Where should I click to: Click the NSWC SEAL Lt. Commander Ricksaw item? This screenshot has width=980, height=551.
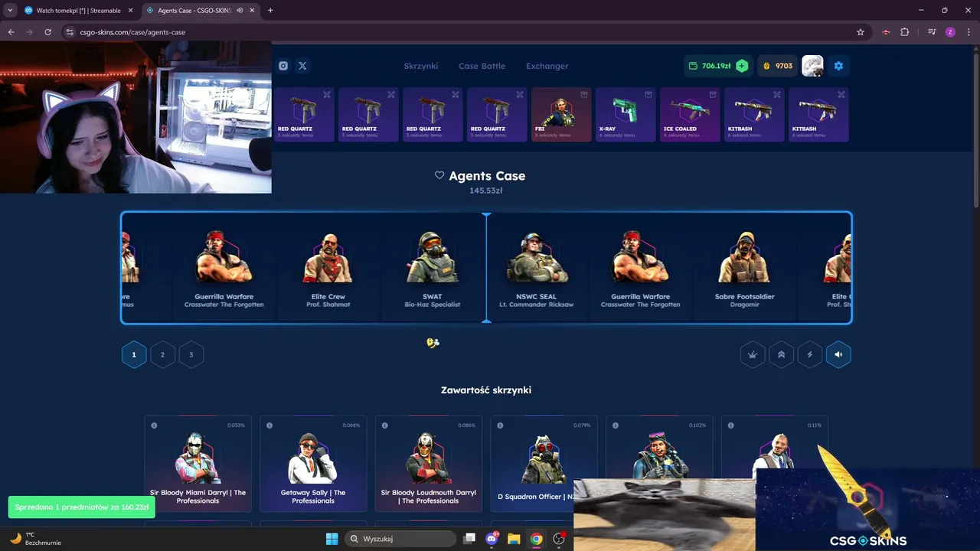[537, 268]
